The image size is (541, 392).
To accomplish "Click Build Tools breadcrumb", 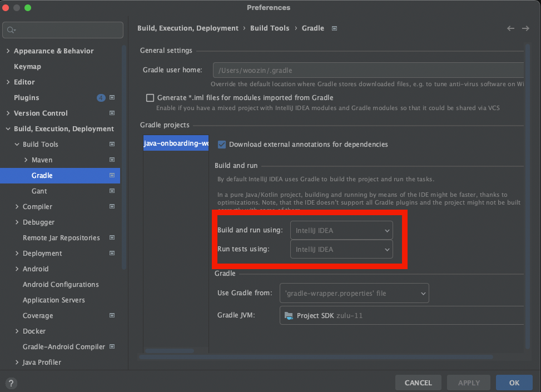I will coord(270,28).
